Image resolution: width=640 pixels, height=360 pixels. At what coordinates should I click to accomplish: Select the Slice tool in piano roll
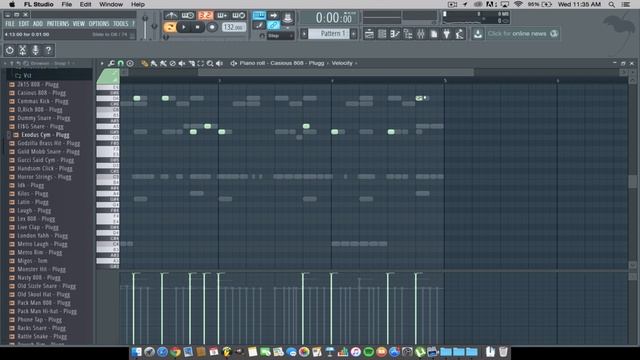click(x=191, y=63)
